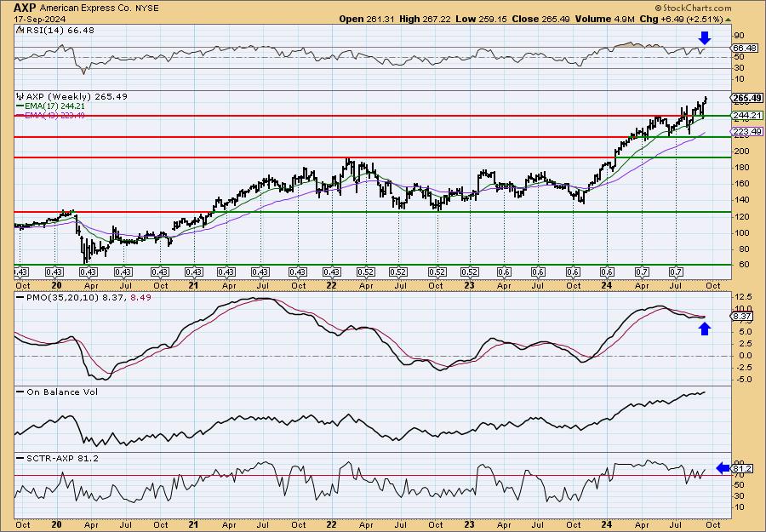Click the 8.37 PMO tag on right axis
Screen dimensions: 766x532
pyautogui.click(x=742, y=317)
